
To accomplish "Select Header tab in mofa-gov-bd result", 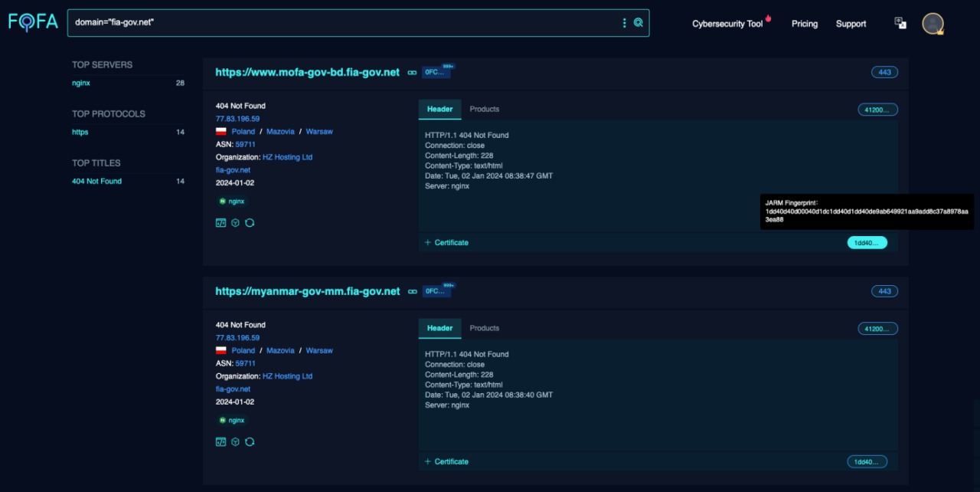I will (439, 110).
